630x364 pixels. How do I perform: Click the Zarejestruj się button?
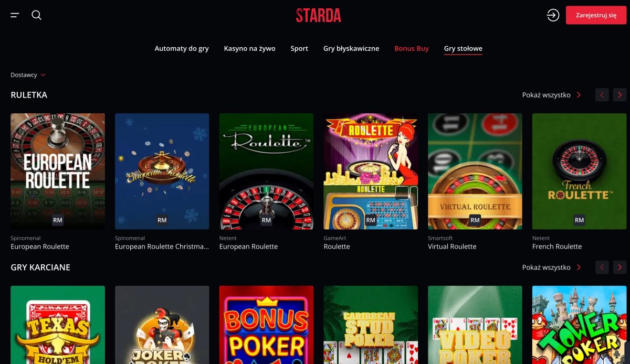(x=596, y=15)
